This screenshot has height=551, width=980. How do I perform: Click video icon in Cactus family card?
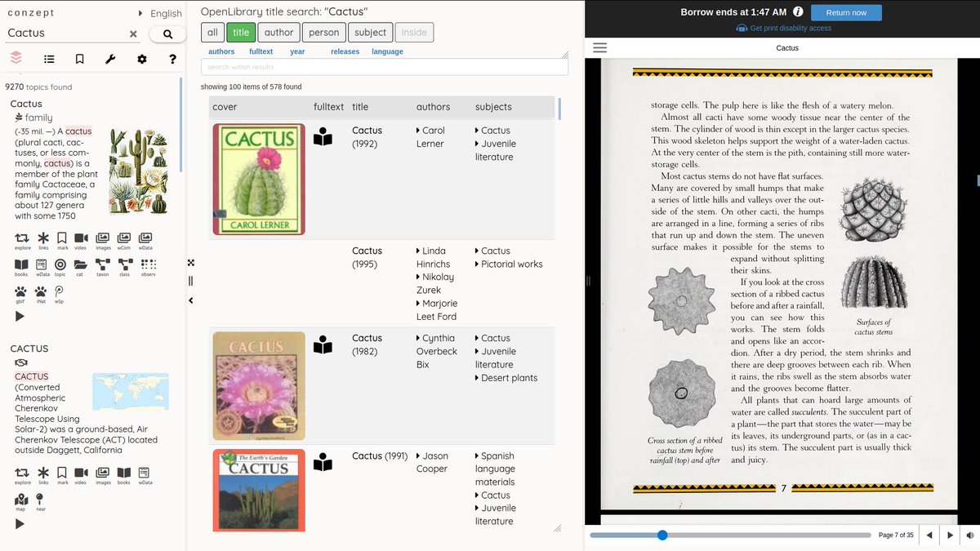(81, 239)
